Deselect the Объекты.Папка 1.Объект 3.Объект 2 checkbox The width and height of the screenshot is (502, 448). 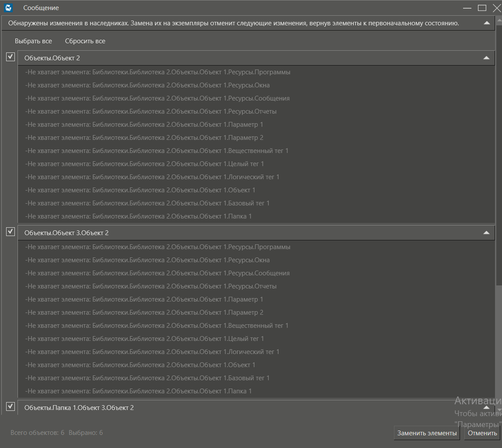[10, 406]
